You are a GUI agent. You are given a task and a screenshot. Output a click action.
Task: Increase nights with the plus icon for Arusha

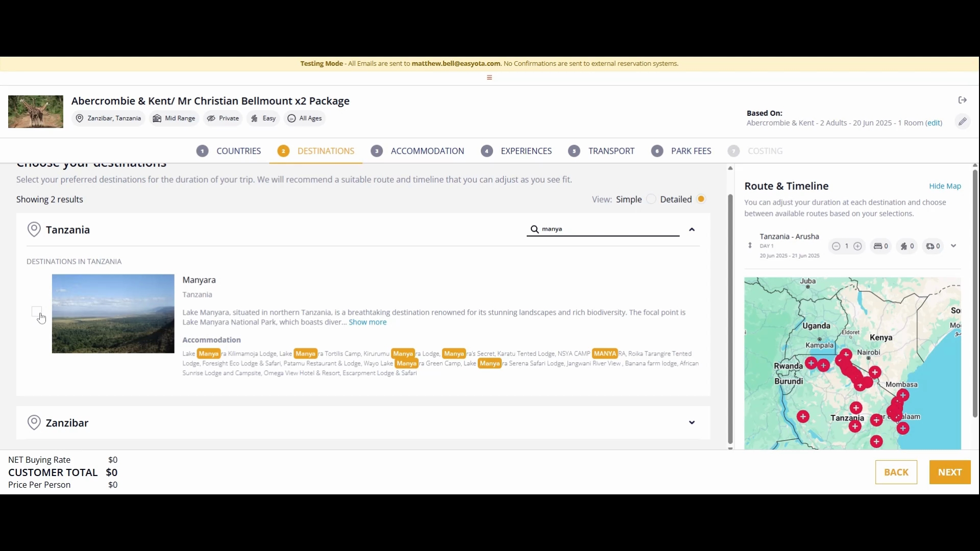click(x=858, y=246)
